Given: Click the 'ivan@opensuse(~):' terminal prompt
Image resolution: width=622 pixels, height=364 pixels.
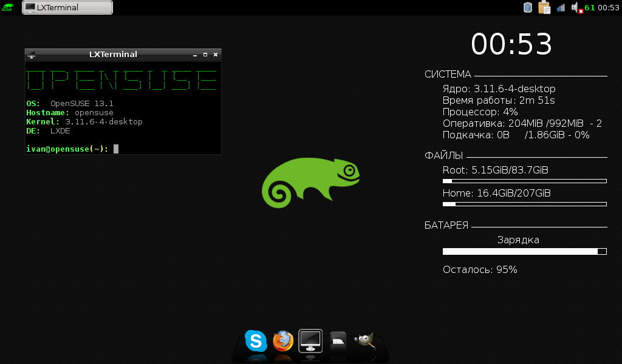Looking at the screenshot, I should pyautogui.click(x=67, y=149).
